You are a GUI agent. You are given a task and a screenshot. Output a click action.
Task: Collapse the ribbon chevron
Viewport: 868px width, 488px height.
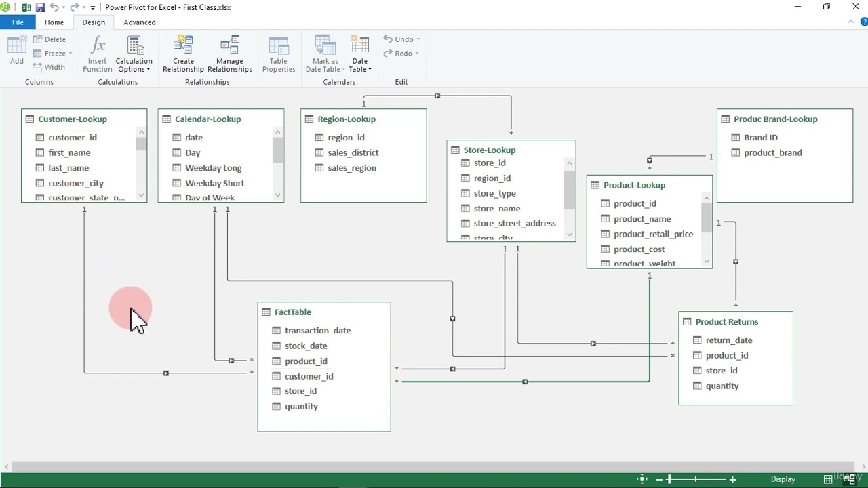[852, 22]
